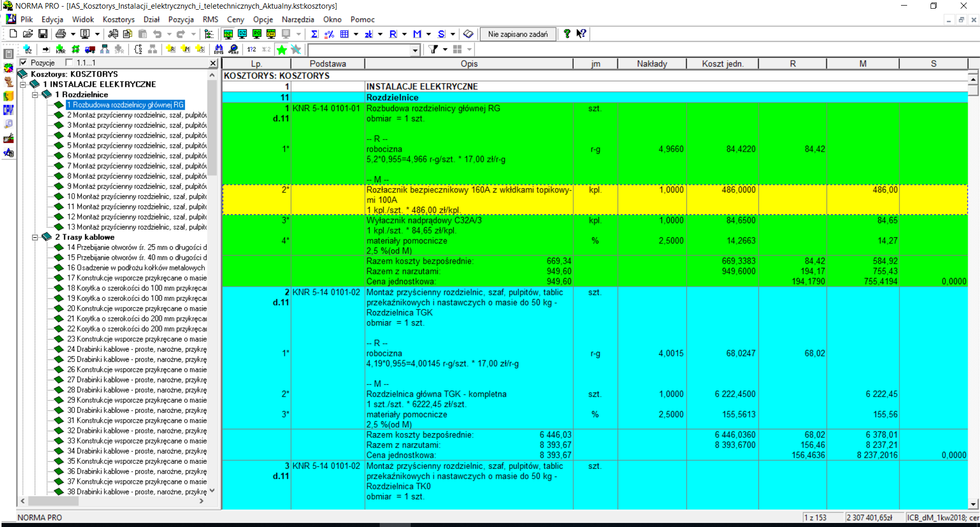Open the Kosztorys menu

click(118, 19)
